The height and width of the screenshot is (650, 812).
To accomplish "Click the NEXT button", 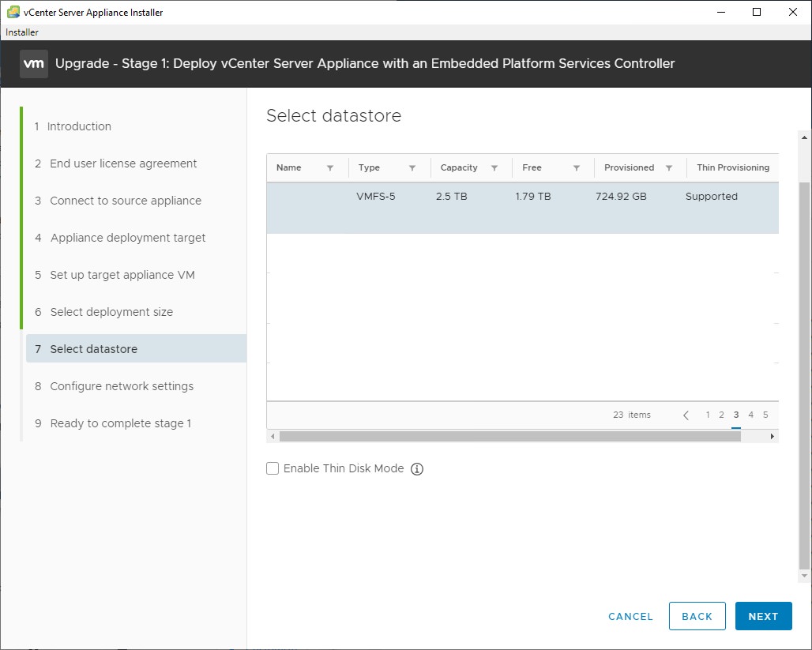I will (763, 616).
